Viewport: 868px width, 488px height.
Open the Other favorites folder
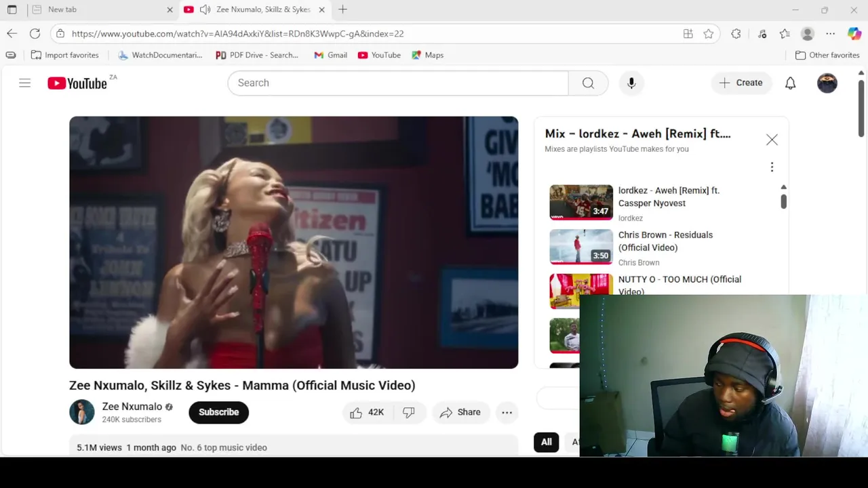tap(827, 55)
